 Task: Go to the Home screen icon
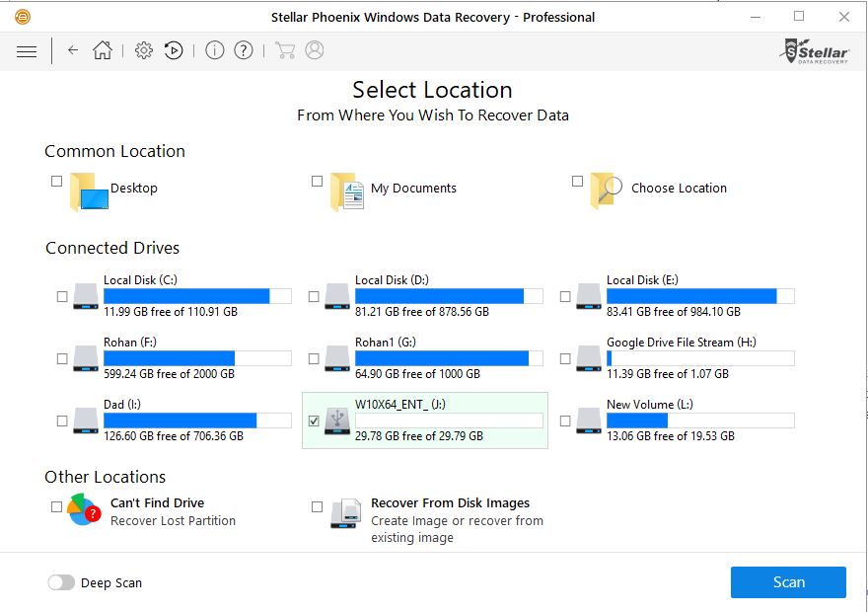(x=103, y=50)
